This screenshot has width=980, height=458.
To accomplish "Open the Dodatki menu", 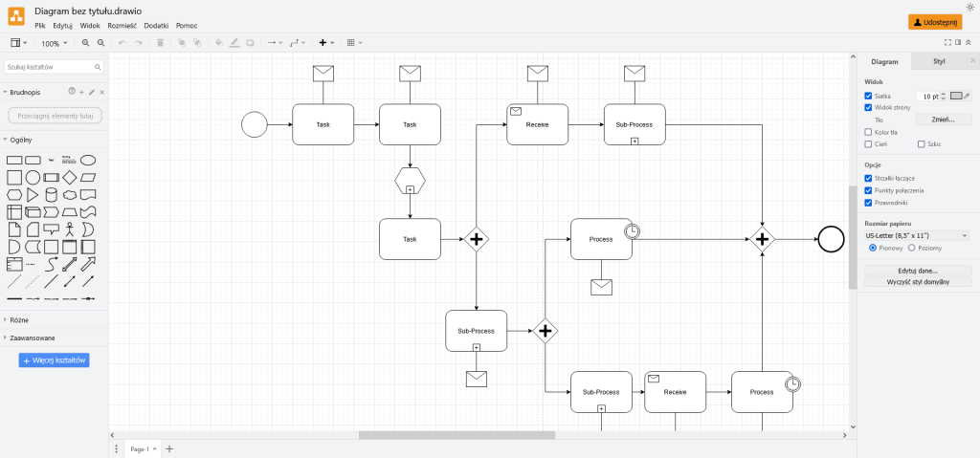I will pos(156,26).
